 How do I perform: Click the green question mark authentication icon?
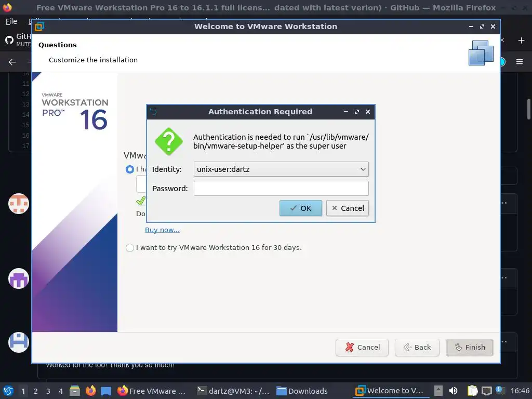tap(169, 141)
